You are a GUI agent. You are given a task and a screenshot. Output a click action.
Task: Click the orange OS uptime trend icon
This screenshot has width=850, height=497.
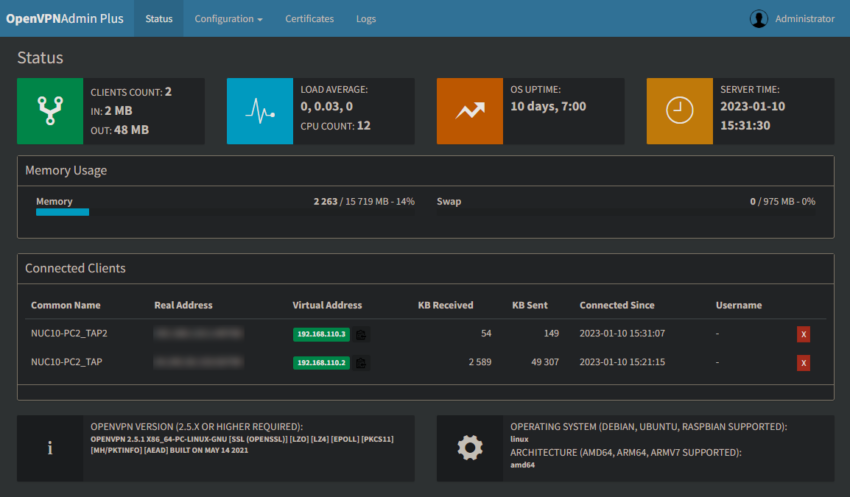pyautogui.click(x=469, y=111)
